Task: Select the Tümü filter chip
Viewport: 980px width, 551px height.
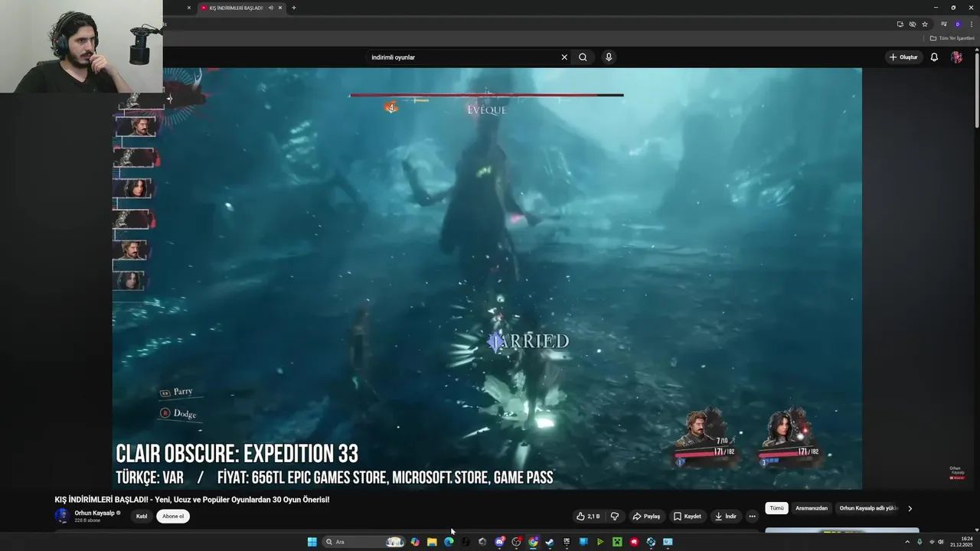Action: click(x=776, y=508)
